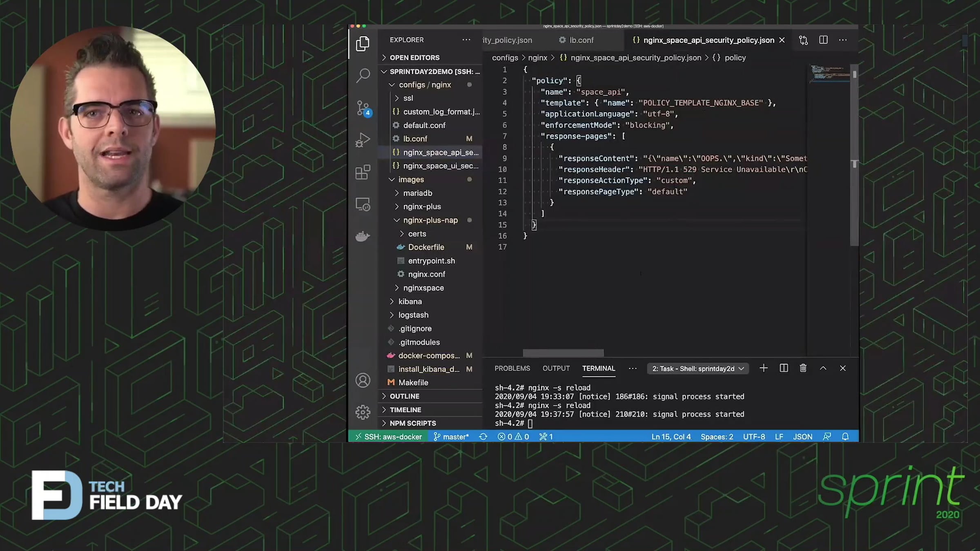Switch to the OUTPUT panel tab

[556, 368]
